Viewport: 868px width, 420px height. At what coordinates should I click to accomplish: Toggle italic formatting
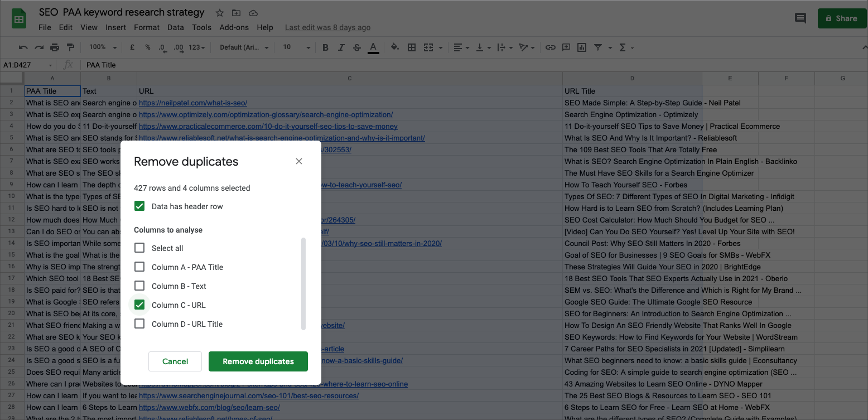(341, 47)
